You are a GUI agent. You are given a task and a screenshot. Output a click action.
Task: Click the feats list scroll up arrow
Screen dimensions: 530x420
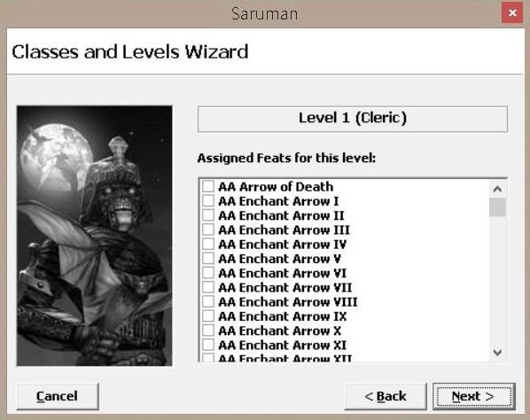(x=497, y=190)
